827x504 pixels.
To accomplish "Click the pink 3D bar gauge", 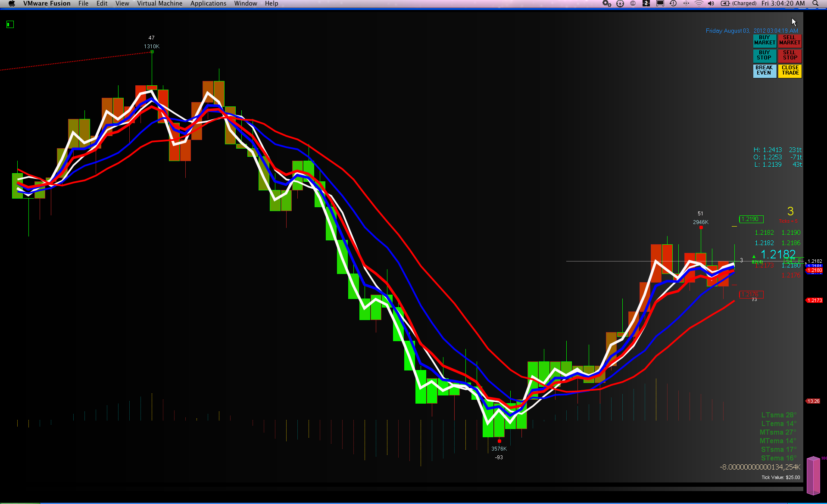I will 813,476.
